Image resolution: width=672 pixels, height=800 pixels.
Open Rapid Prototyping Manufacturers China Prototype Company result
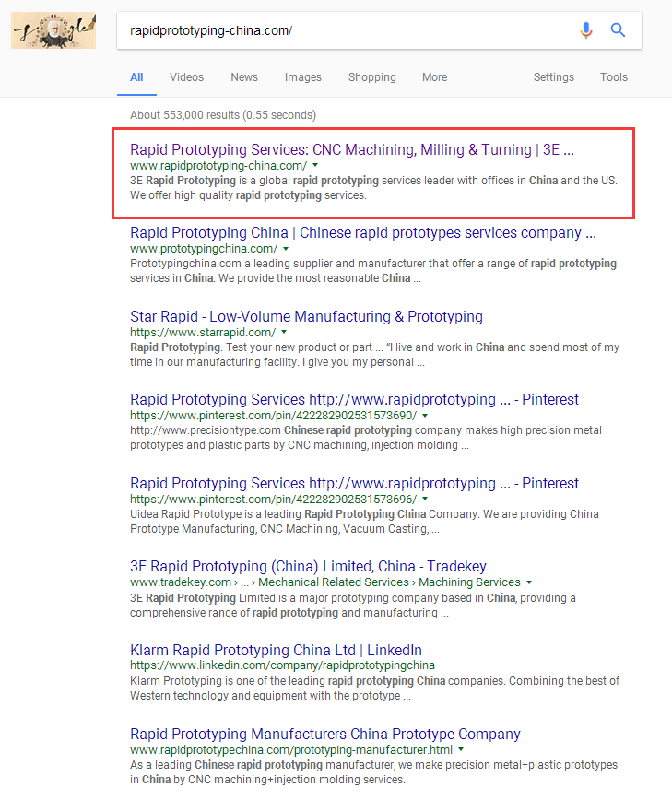pos(325,734)
